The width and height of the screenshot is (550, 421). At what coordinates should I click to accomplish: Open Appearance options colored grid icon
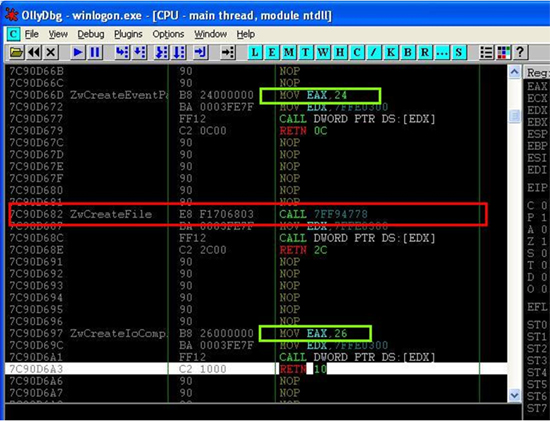click(x=504, y=53)
